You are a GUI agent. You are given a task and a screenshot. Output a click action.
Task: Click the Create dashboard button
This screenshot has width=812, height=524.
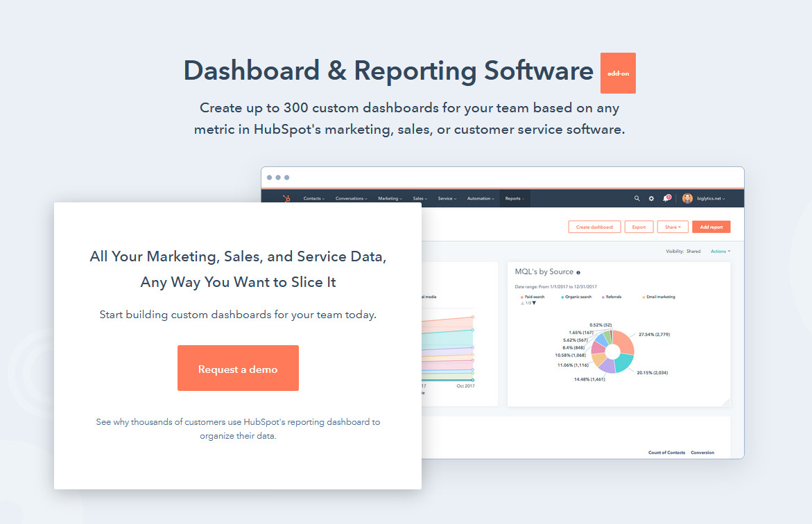pos(594,227)
